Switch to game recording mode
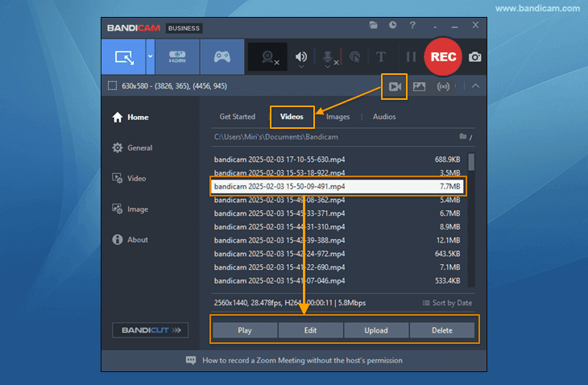 pos(222,57)
